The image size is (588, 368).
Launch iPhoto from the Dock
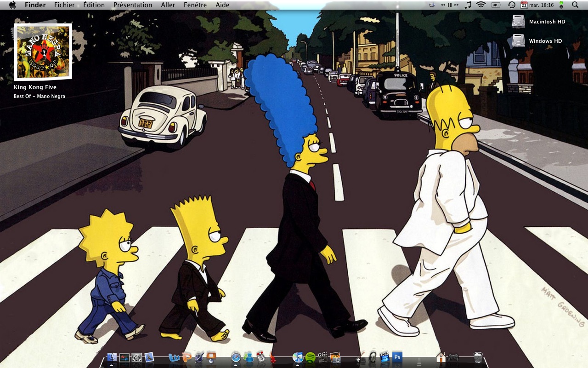(x=335, y=357)
